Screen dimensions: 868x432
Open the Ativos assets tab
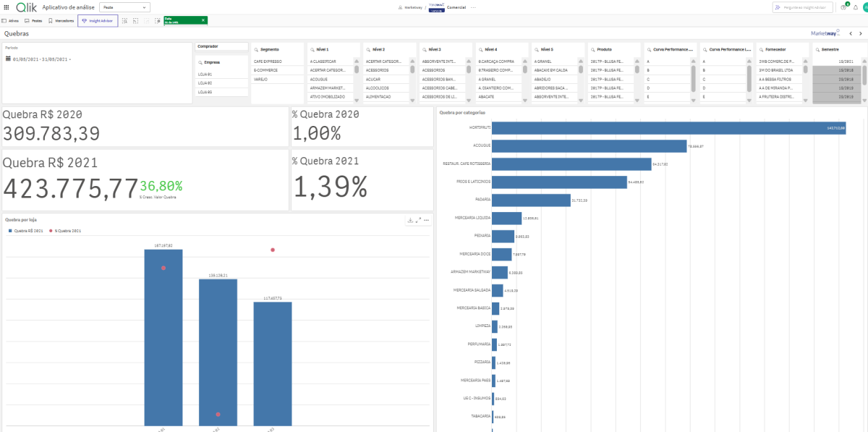tap(11, 21)
